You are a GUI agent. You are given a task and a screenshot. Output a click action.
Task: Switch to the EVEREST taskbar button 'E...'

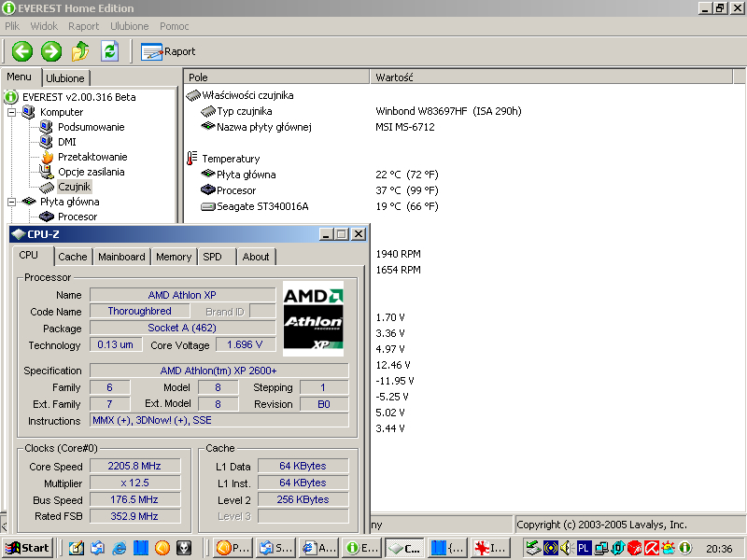pyautogui.click(x=361, y=548)
